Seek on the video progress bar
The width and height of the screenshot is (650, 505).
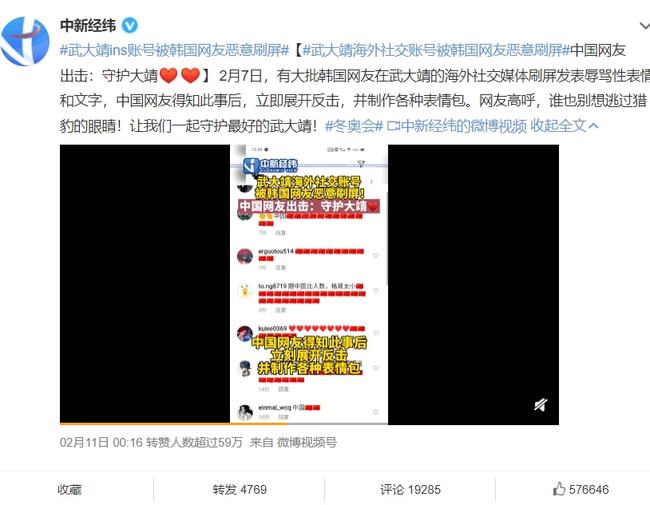coord(309,424)
